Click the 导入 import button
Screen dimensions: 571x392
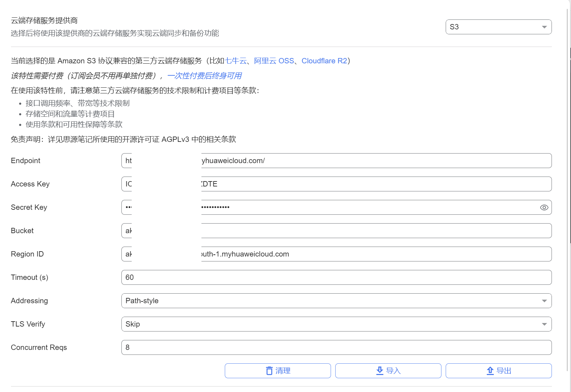click(388, 371)
